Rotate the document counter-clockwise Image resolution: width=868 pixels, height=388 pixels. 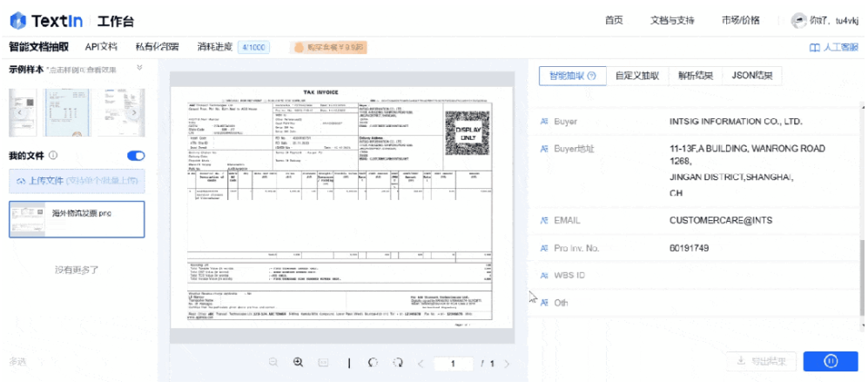(373, 363)
